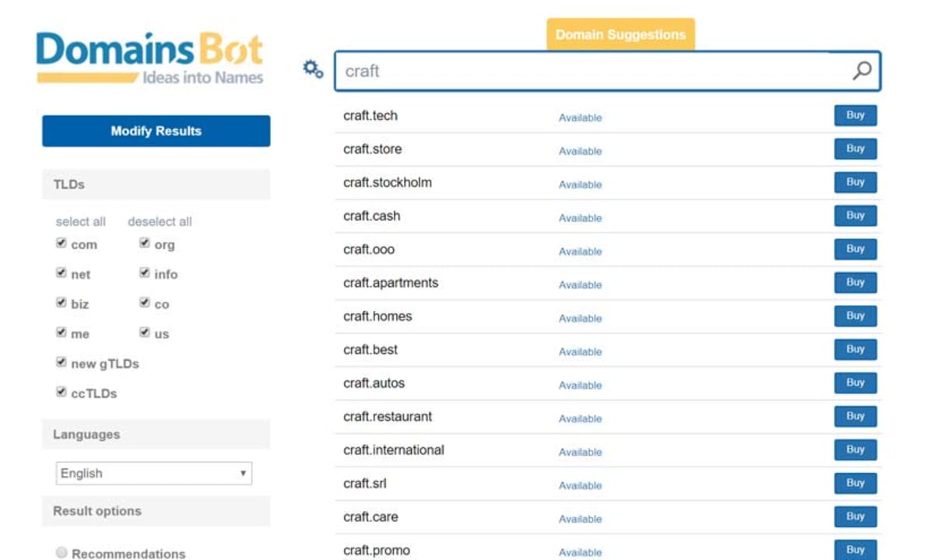Buy the craft.stockholm domain

pyautogui.click(x=855, y=182)
